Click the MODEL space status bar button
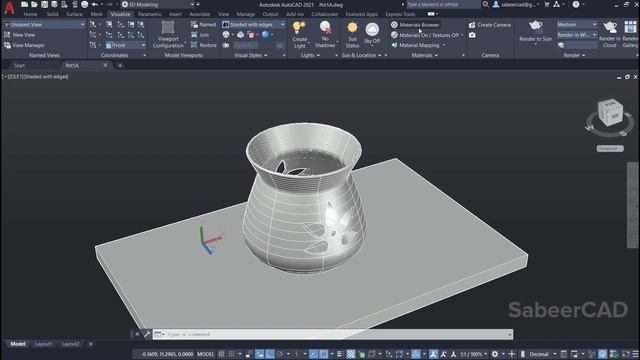The image size is (640, 360). [205, 354]
